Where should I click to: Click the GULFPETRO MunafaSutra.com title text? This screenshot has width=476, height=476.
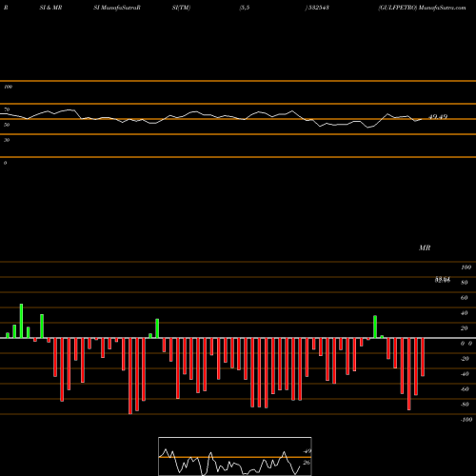(422, 8)
